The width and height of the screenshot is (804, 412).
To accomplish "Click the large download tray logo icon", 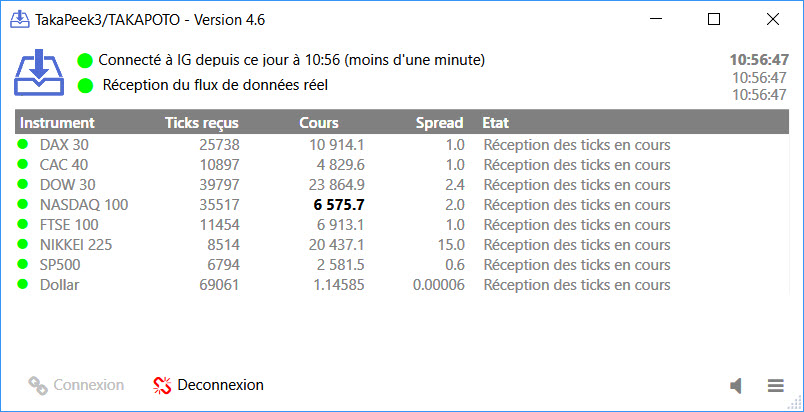I will pos(39,73).
